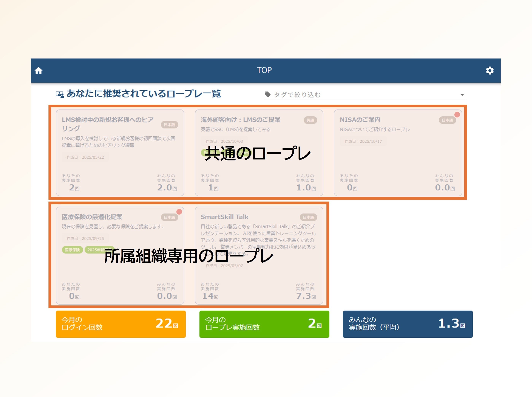Click blue みんなの実施回数（平均） tile

tap(407, 324)
